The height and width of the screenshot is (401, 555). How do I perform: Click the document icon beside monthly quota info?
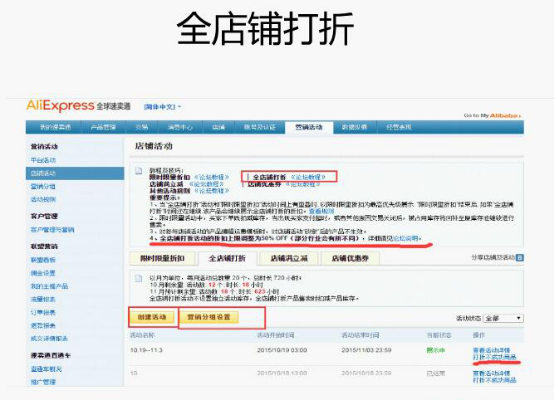(x=139, y=278)
